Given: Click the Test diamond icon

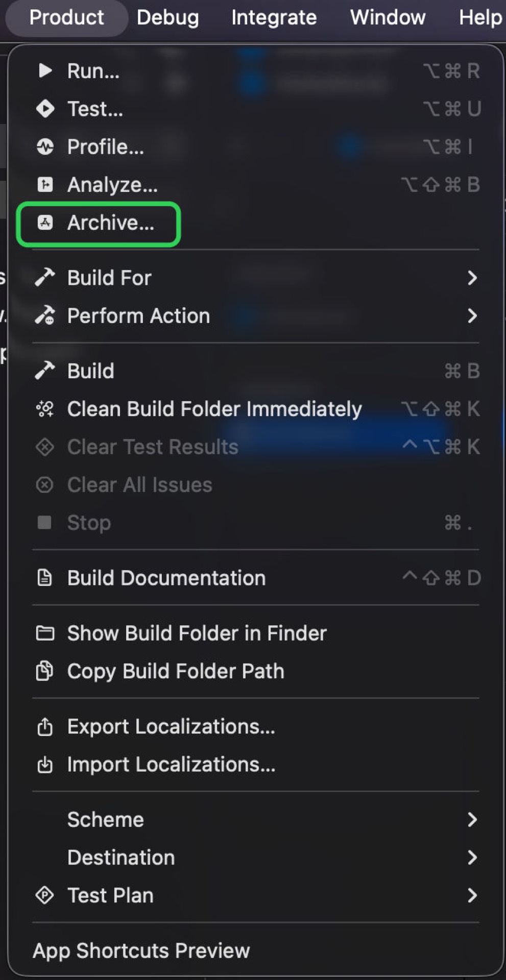Looking at the screenshot, I should (45, 109).
